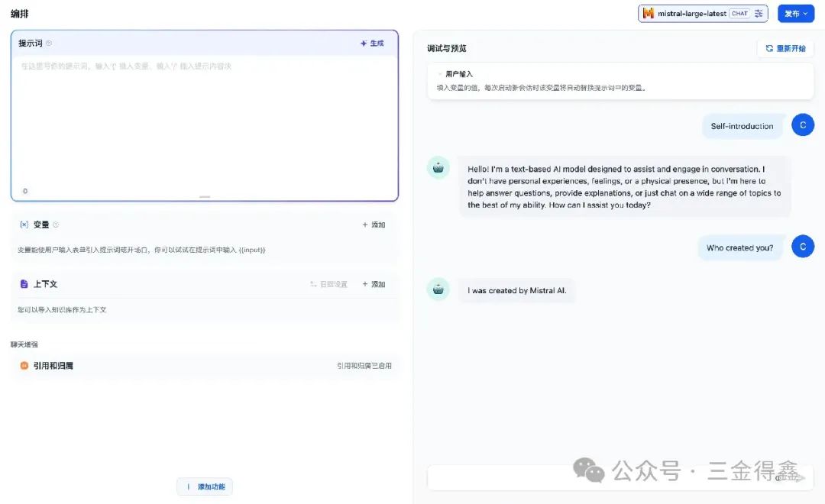Image resolution: width=825 pixels, height=504 pixels.
Task: Open model parameter settings sliders icon
Action: pos(759,14)
